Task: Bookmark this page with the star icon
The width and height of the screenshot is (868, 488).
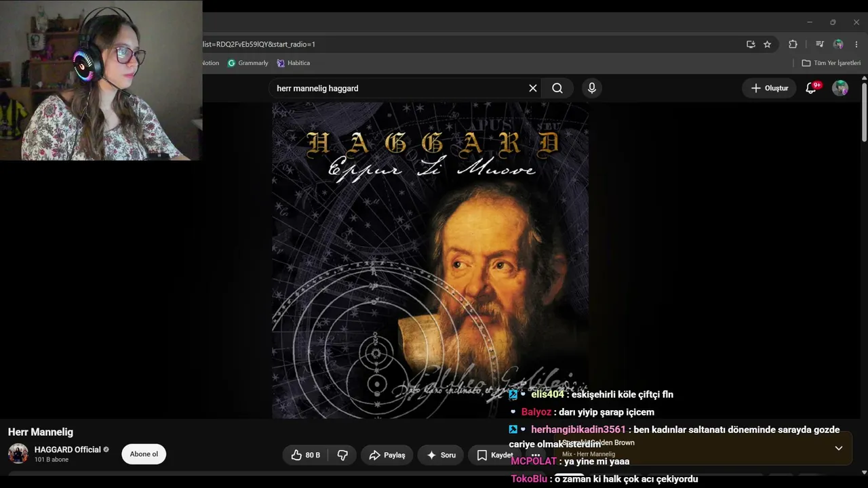Action: [767, 44]
